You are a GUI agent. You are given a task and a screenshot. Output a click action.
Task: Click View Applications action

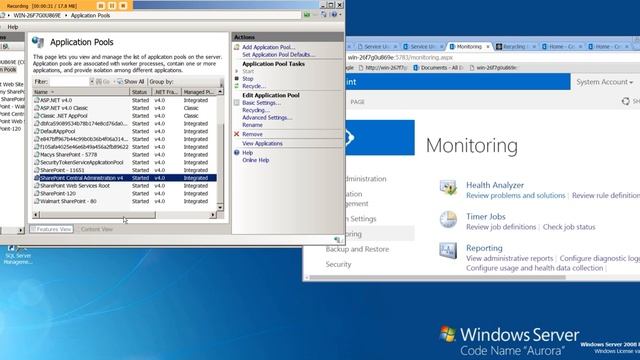[262, 143]
